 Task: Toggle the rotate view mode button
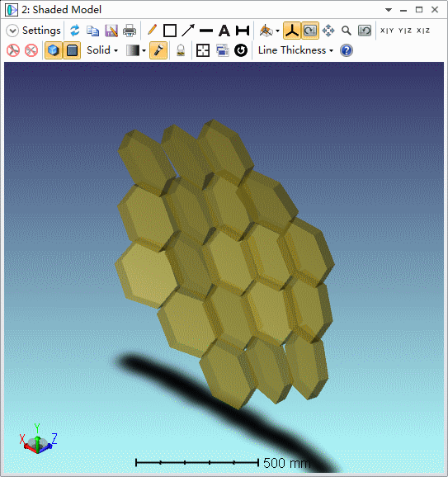(310, 31)
